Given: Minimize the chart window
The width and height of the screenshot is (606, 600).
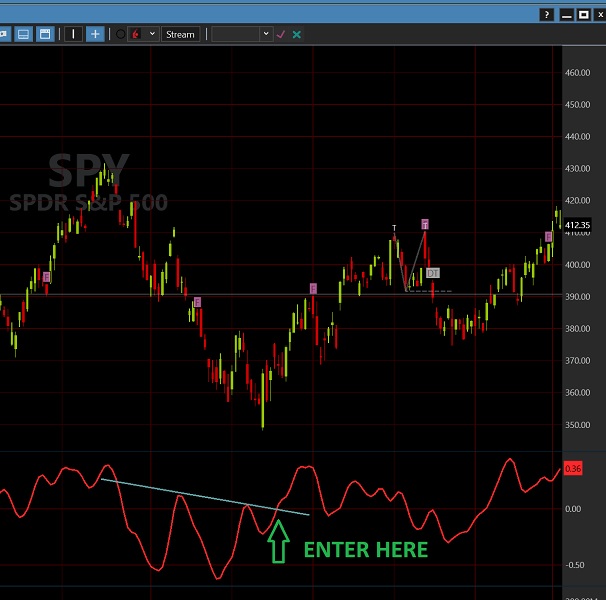Looking at the screenshot, I should pyautogui.click(x=567, y=15).
